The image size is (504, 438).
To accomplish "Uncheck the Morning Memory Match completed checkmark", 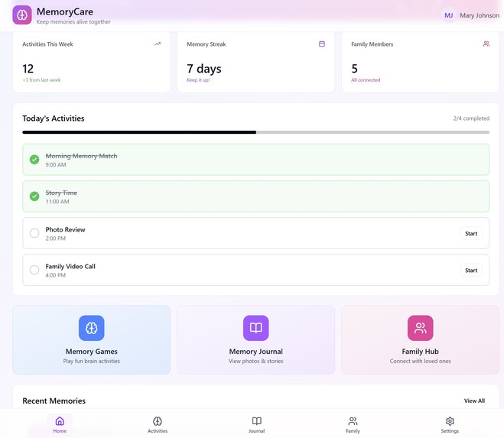I will point(34,160).
